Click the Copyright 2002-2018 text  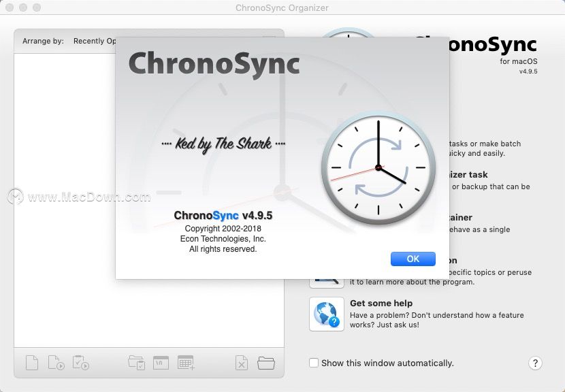tap(223, 229)
